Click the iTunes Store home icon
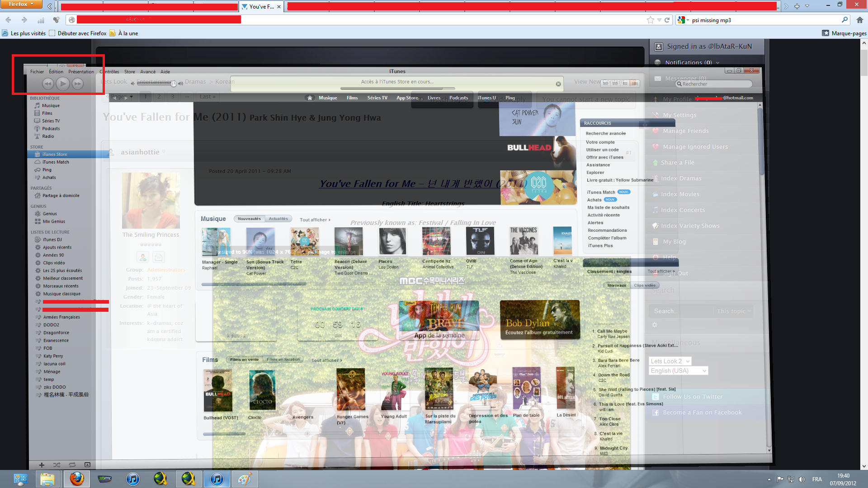The image size is (868, 488). [310, 98]
